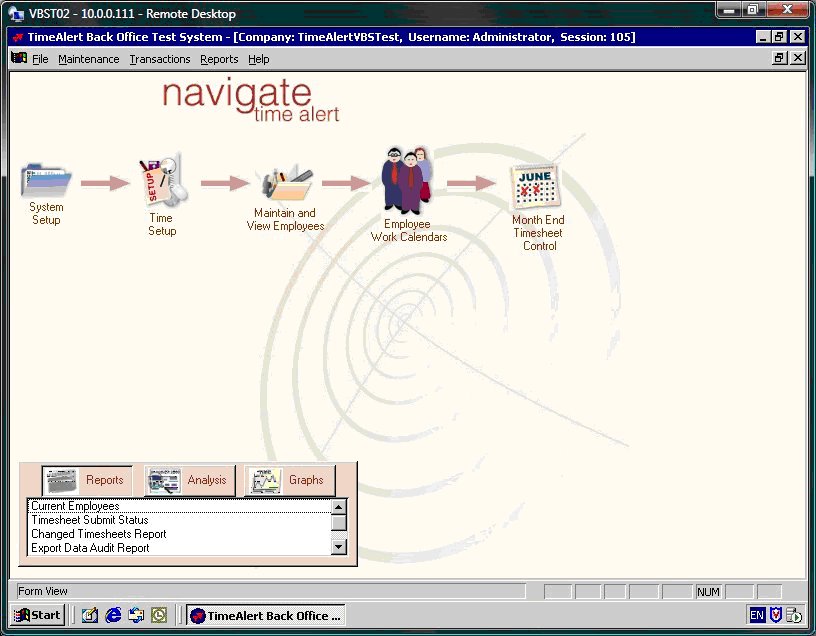Click the NUM status bar indicator
Viewport: 816px width, 636px height.
point(708,592)
